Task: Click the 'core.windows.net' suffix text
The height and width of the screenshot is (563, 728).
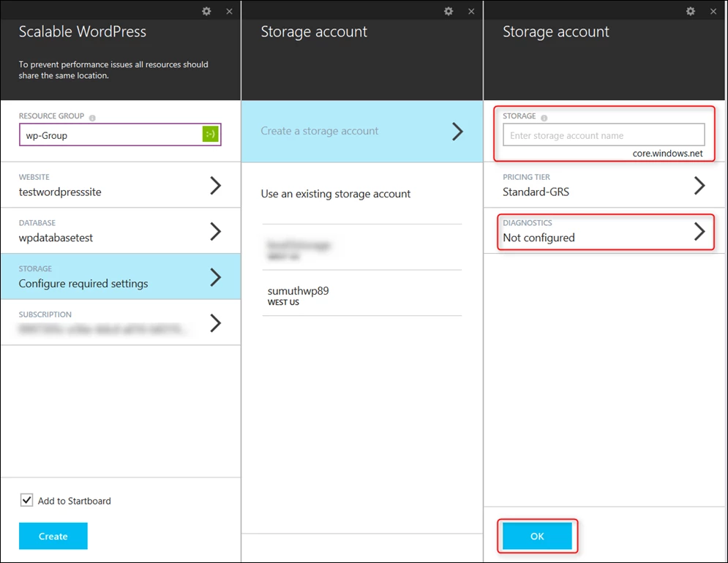Action: coord(668,154)
